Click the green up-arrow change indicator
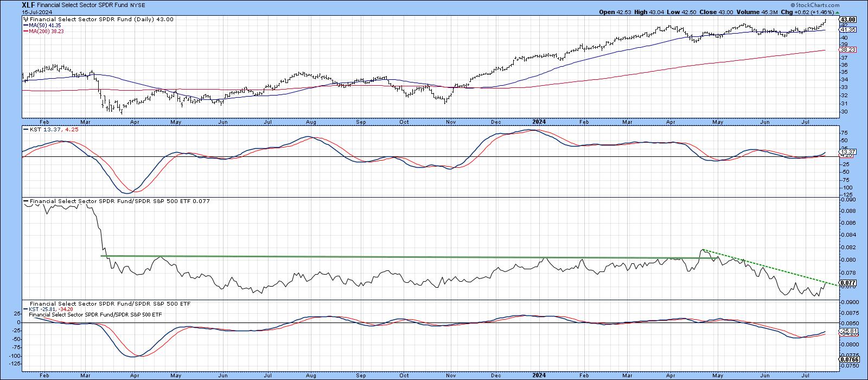Screen dimensions: 868x380 837,12
